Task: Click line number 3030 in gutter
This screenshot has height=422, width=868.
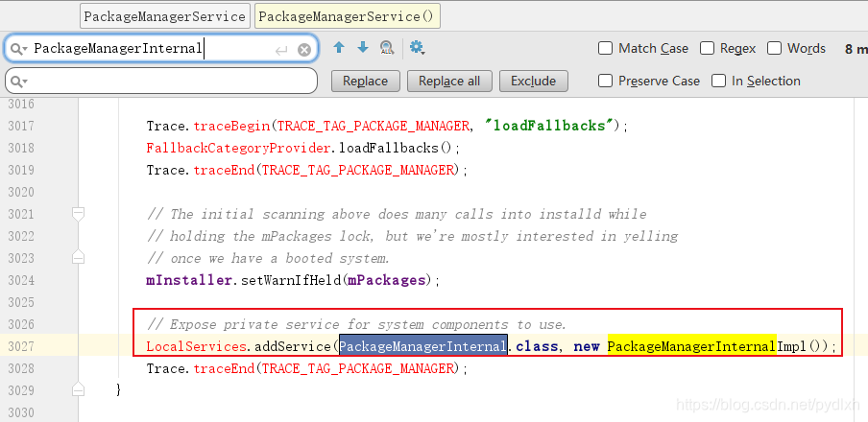Action: point(21,412)
